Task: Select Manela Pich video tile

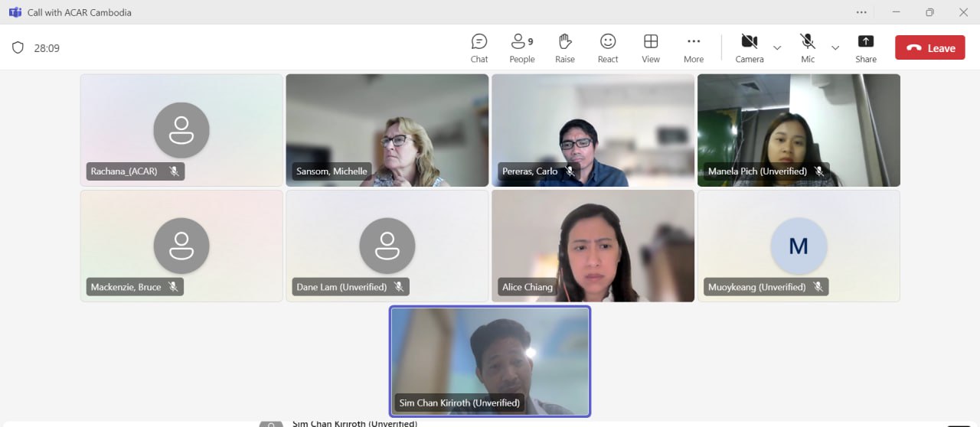Action: (x=799, y=130)
